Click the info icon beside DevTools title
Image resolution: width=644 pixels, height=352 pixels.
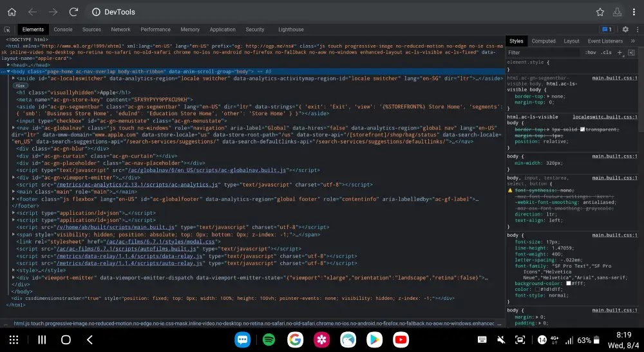[x=96, y=12]
